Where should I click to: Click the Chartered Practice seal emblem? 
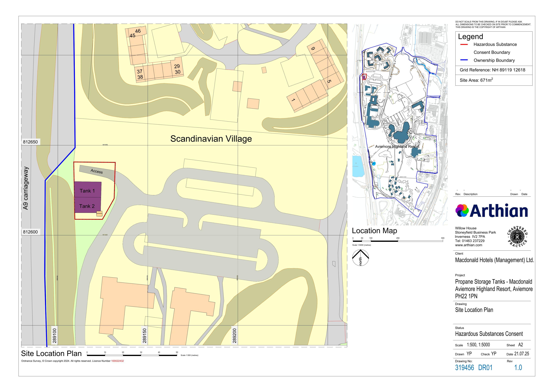(x=517, y=237)
